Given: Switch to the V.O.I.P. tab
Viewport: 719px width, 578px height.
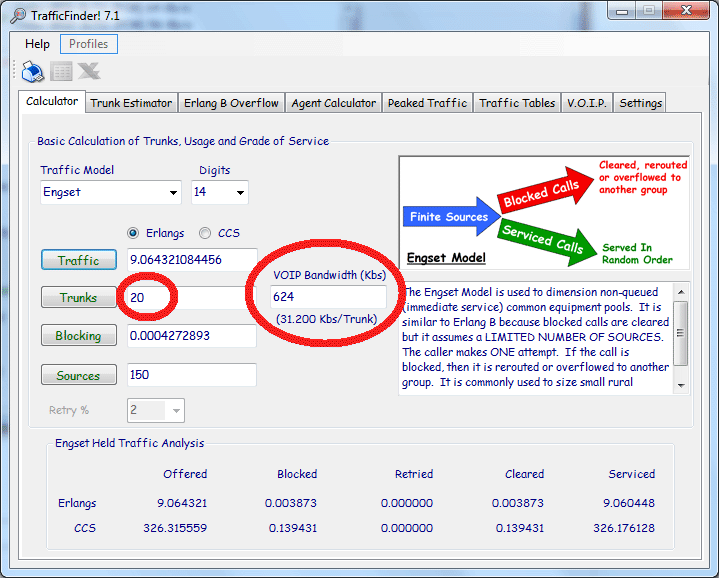Looking at the screenshot, I should pyautogui.click(x=587, y=103).
